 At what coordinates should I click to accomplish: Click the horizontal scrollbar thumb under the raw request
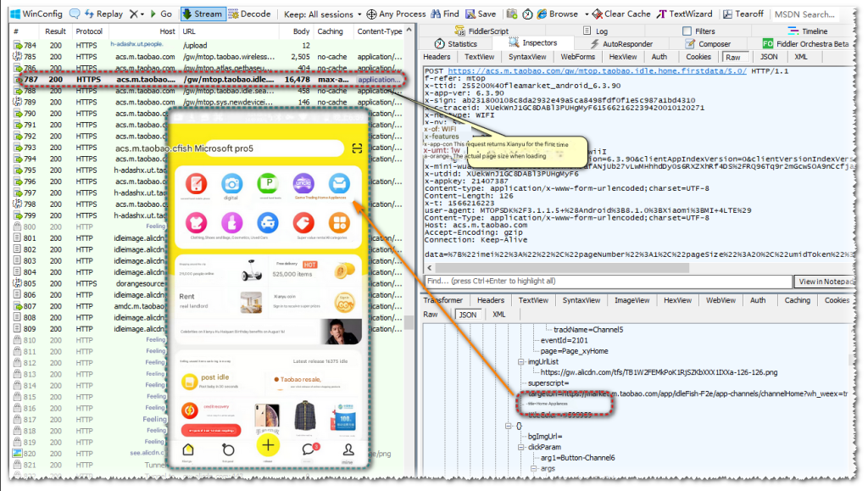tap(563, 267)
